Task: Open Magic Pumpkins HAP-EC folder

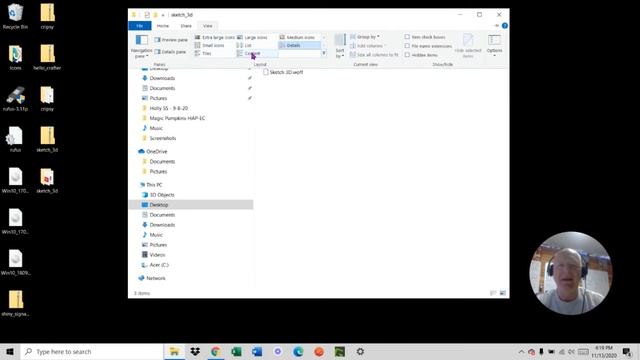Action: (177, 118)
